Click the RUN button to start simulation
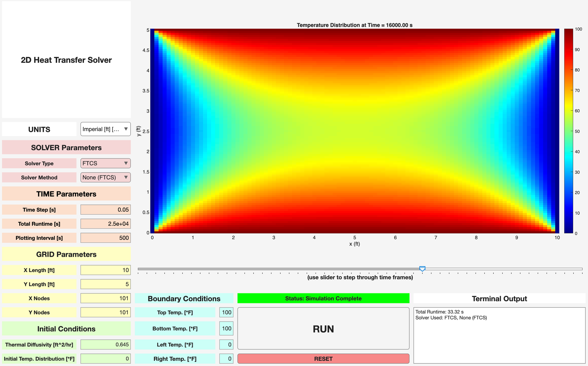Viewport: 588px width, 366px height. [x=323, y=329]
